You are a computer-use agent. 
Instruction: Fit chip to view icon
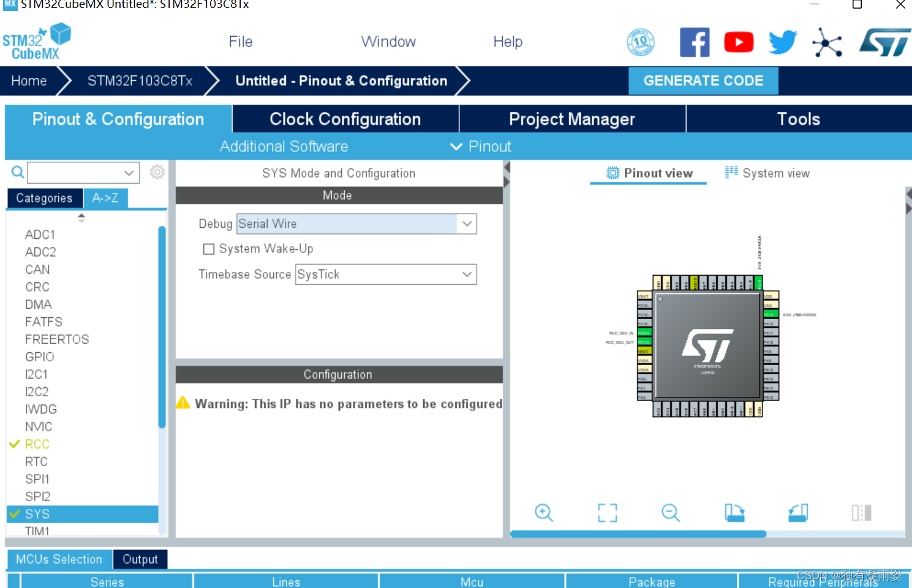coord(608,513)
